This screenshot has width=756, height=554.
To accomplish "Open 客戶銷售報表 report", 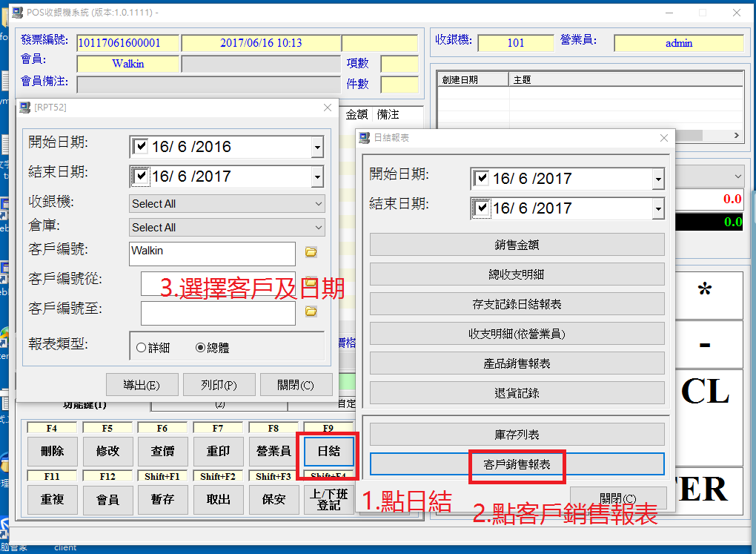I will (517, 464).
